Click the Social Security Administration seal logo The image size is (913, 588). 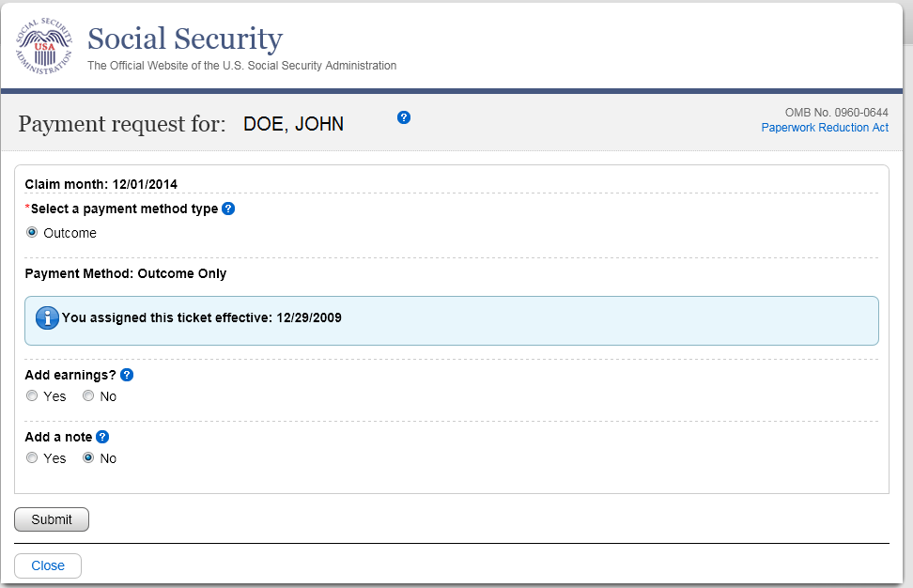(x=44, y=46)
